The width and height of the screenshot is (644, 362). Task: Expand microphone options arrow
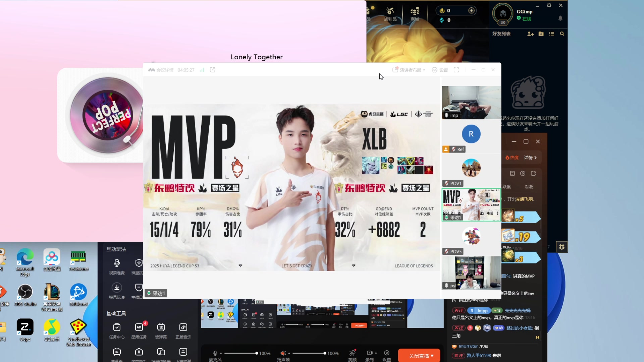(x=221, y=353)
